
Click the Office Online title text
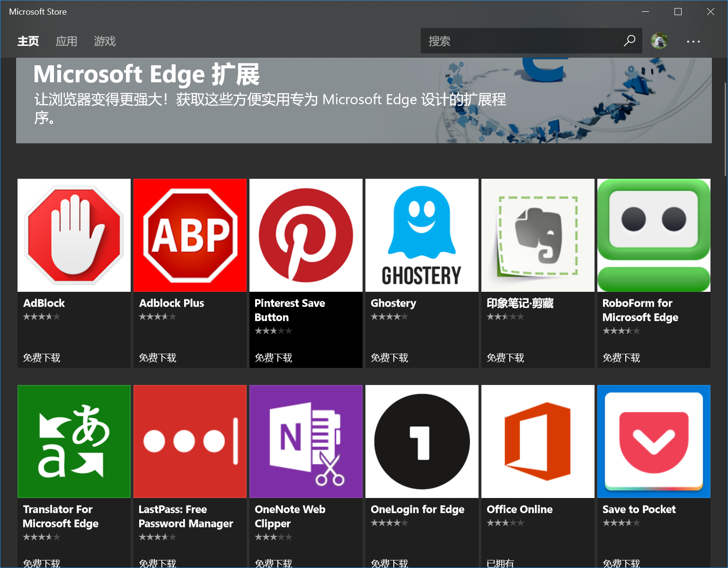520,509
